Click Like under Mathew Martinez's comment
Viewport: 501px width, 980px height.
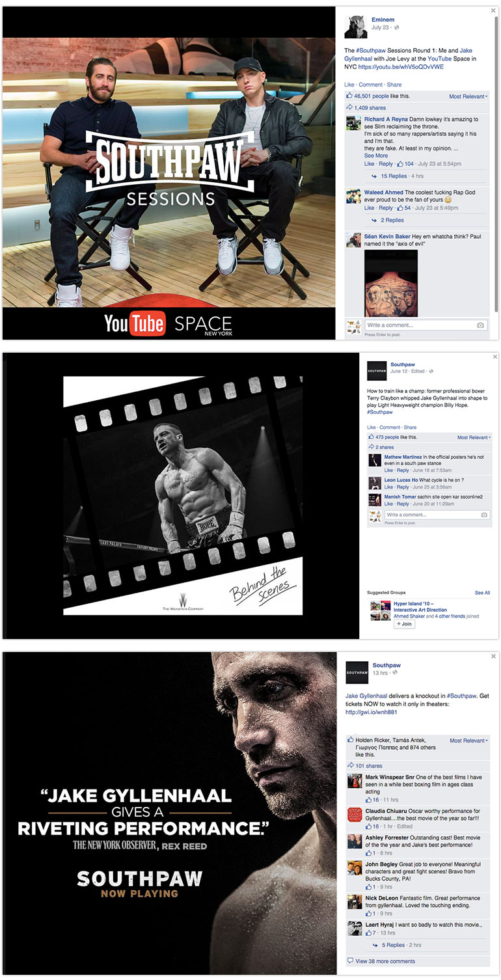pos(388,470)
